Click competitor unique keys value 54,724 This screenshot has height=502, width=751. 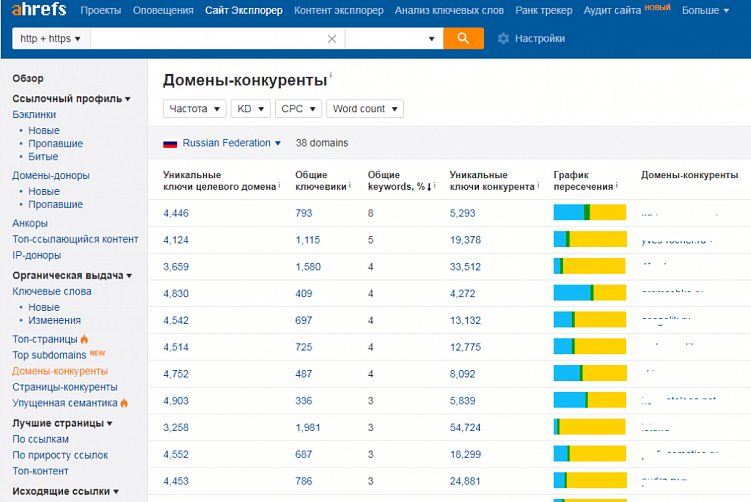click(x=465, y=428)
